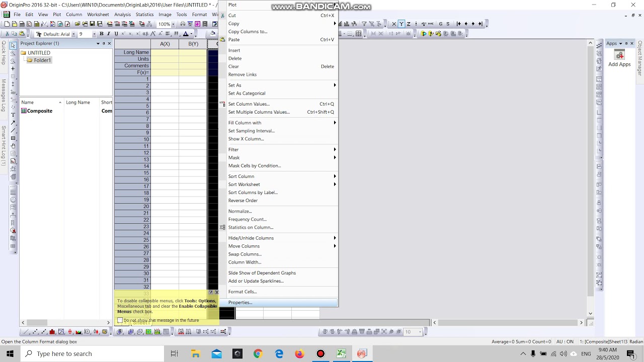
Task: Click the Move to Last column icon
Action: click(480, 24)
